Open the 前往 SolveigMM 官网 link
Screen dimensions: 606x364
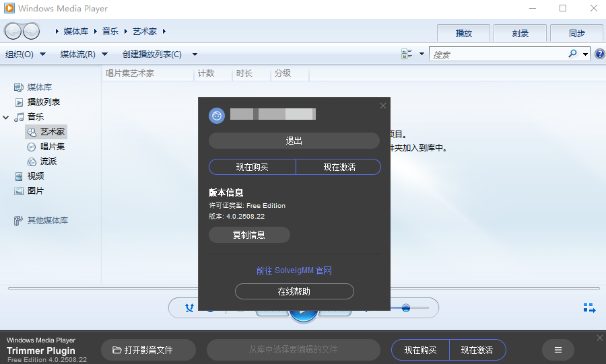pyautogui.click(x=294, y=270)
